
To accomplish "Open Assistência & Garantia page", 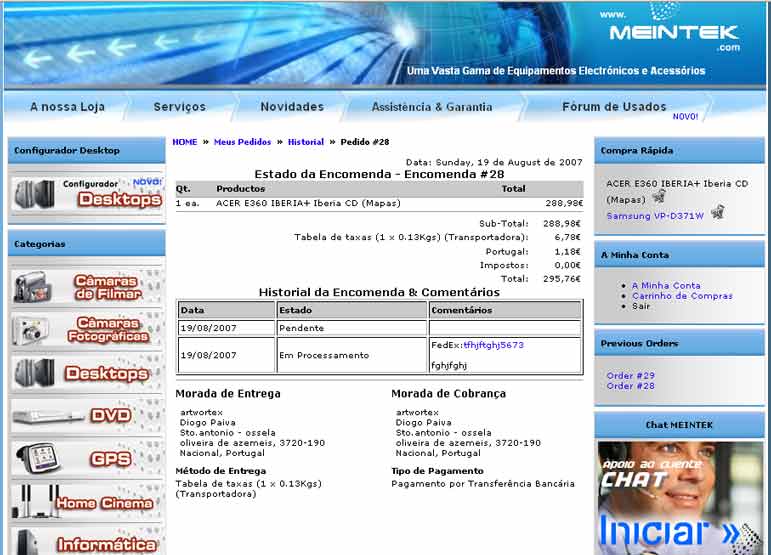I will click(x=432, y=107).
